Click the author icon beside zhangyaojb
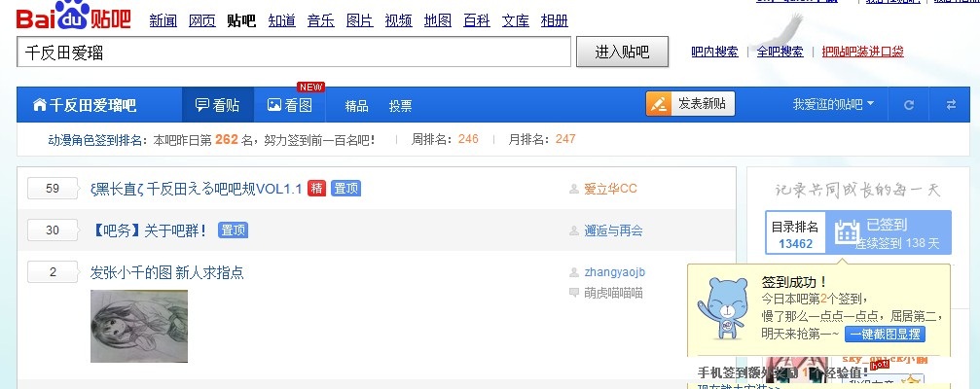Image resolution: width=980 pixels, height=389 pixels. click(x=574, y=272)
